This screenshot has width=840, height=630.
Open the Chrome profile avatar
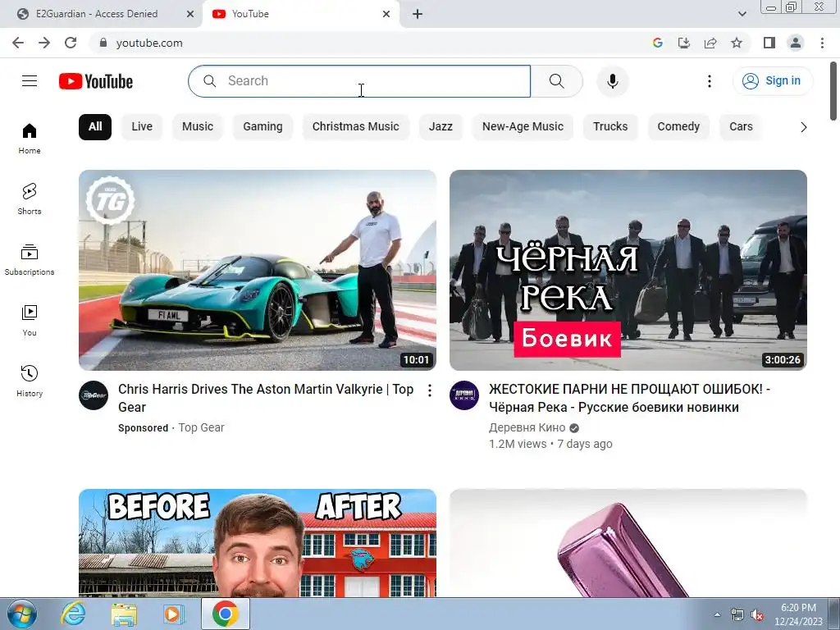[796, 43]
